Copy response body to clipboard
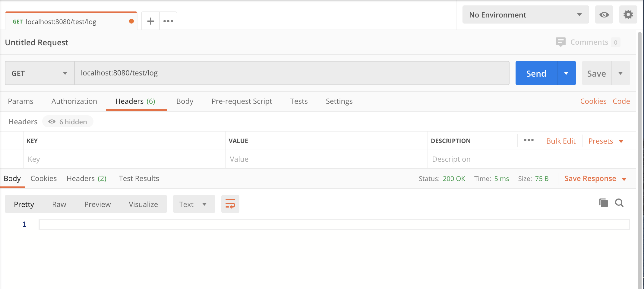The image size is (644, 289). tap(603, 203)
